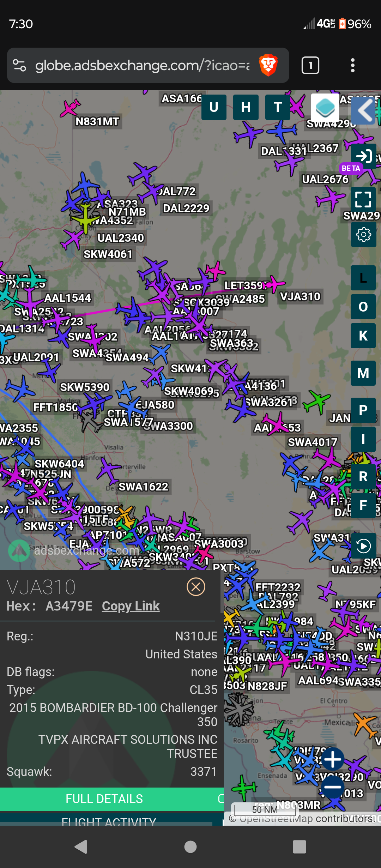Select the SKW6404 aircraft label

pyautogui.click(x=59, y=464)
